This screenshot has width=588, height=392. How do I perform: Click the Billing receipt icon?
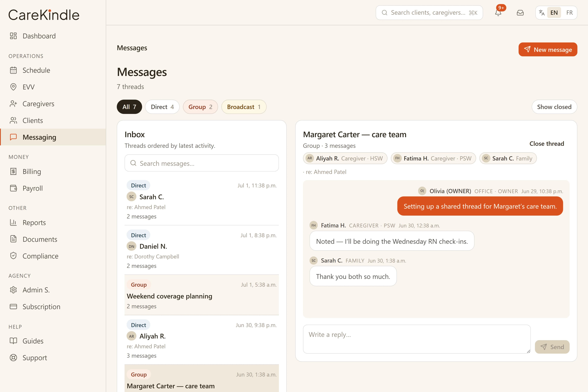tap(13, 171)
